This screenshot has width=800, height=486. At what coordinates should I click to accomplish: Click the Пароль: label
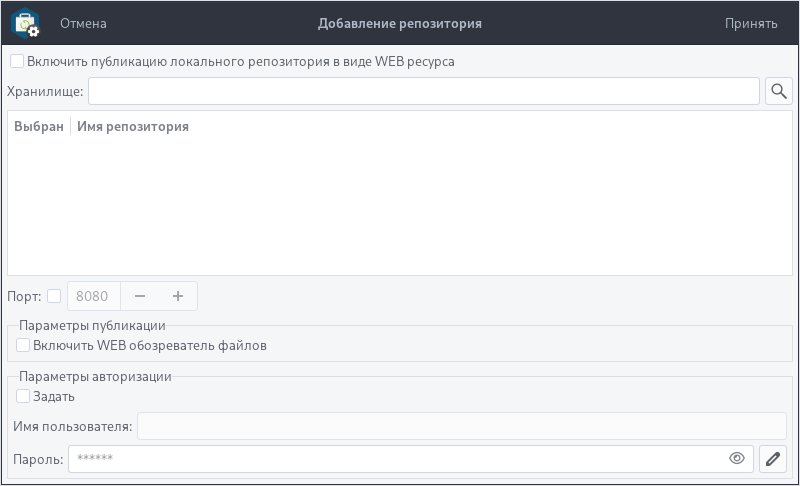tap(38, 459)
